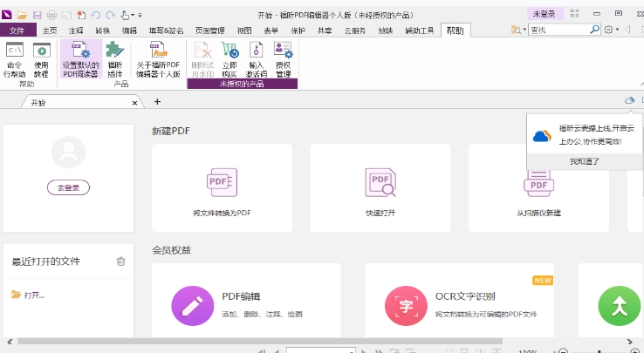Click 立即购买 shopping cart icon
The image size is (644, 353).
click(230, 60)
